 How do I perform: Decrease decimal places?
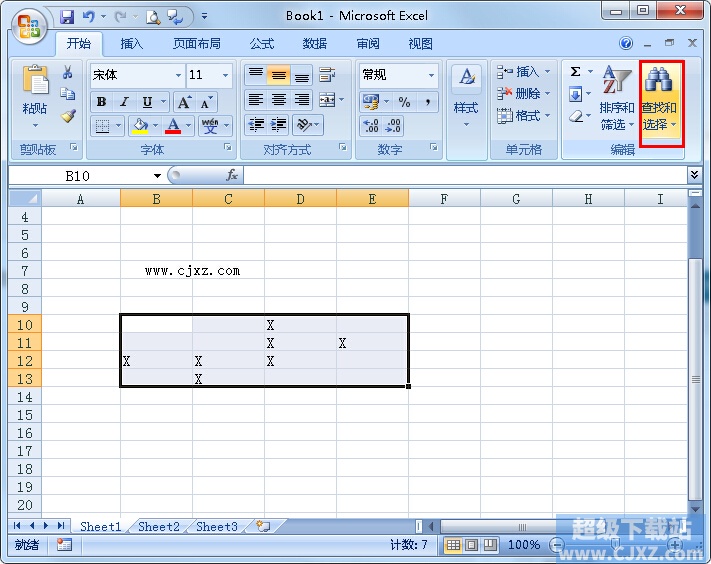click(x=393, y=126)
